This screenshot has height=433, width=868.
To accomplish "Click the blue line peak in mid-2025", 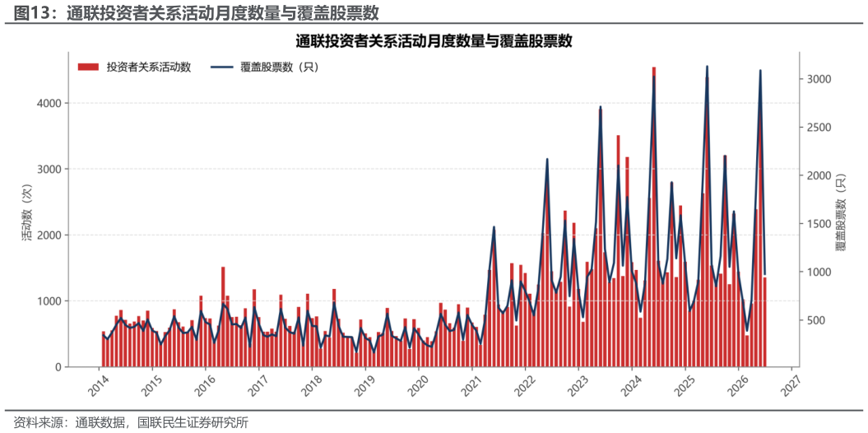I will 707,67.
